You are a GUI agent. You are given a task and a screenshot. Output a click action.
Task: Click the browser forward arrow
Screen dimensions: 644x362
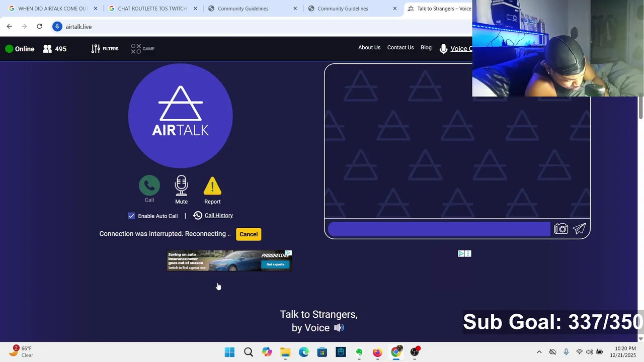click(24, 27)
